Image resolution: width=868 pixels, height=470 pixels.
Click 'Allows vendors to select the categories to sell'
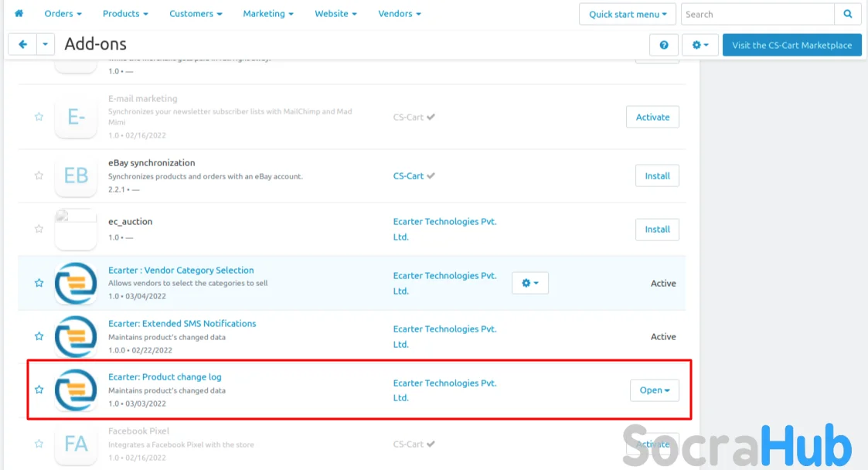coord(188,283)
